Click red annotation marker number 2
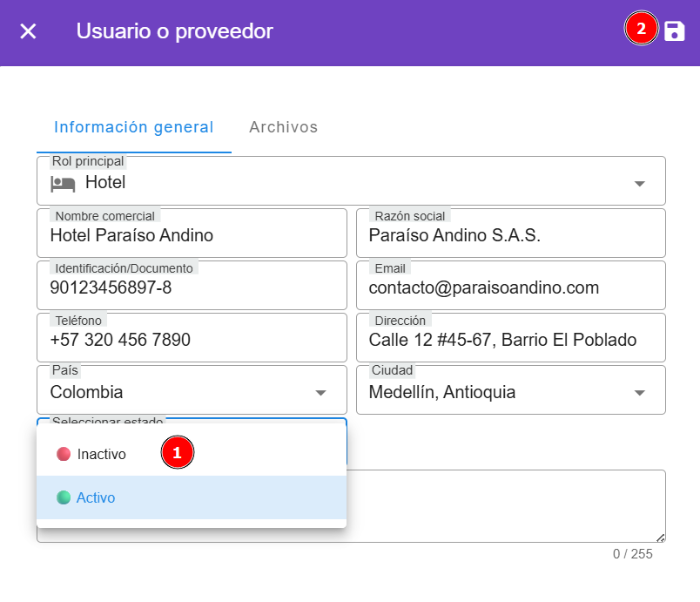The height and width of the screenshot is (602, 700). tap(641, 29)
